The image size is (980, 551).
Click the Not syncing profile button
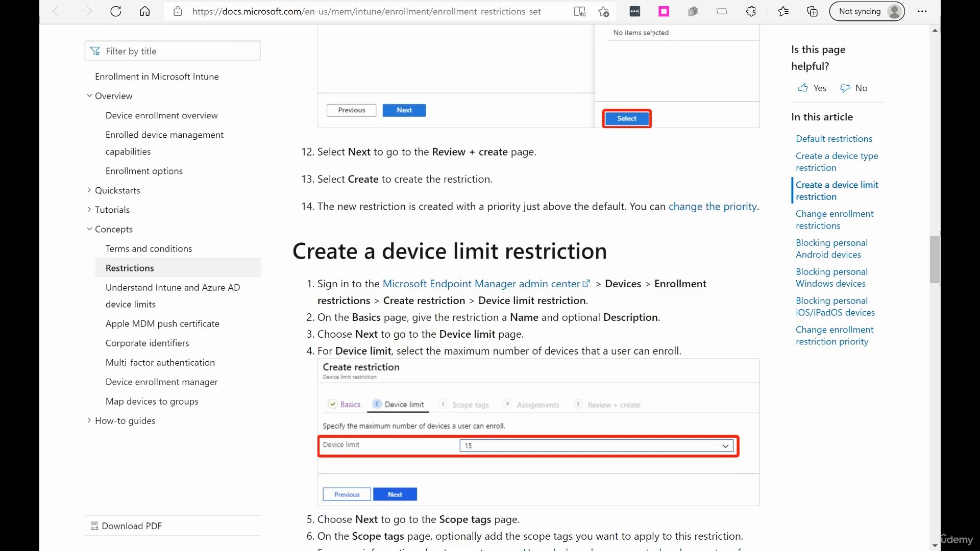click(867, 11)
